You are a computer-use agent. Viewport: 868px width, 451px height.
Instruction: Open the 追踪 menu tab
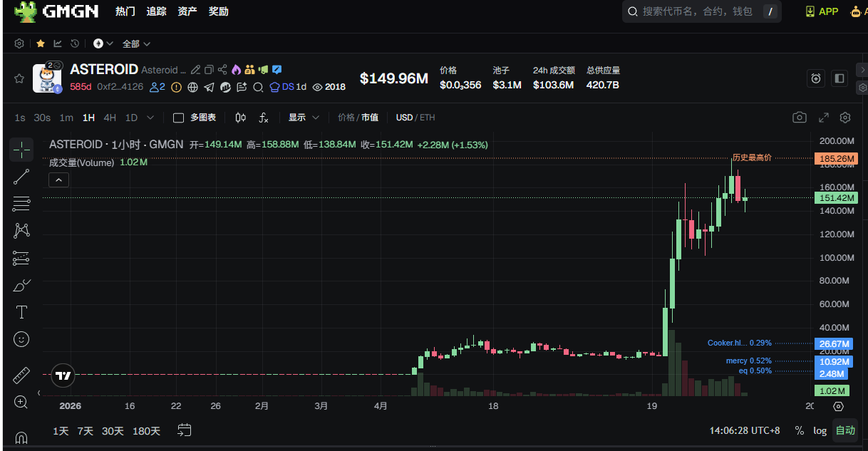[156, 11]
